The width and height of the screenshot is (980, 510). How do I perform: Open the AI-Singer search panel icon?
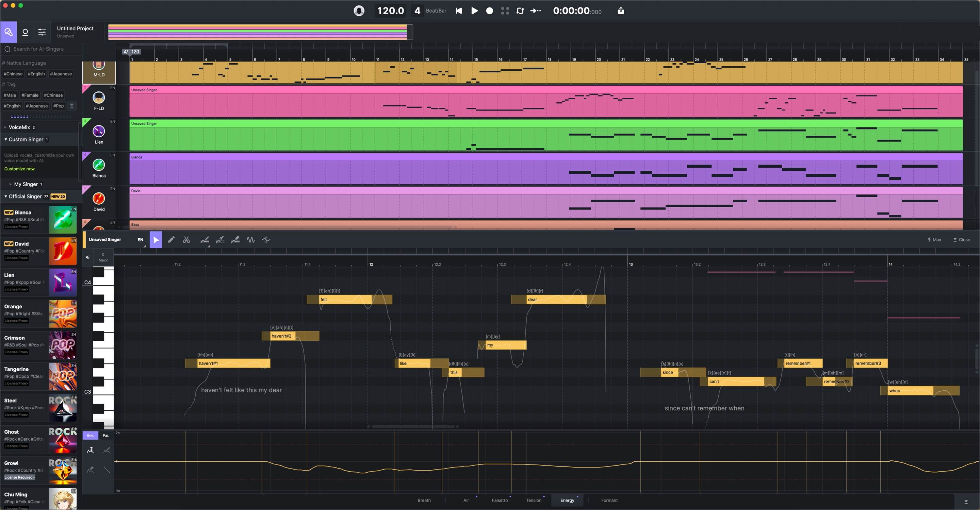click(x=9, y=32)
